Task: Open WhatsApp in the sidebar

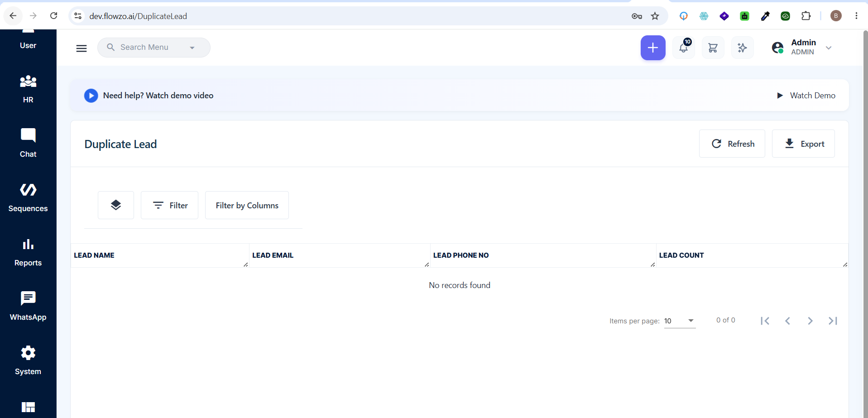Action: click(28, 306)
